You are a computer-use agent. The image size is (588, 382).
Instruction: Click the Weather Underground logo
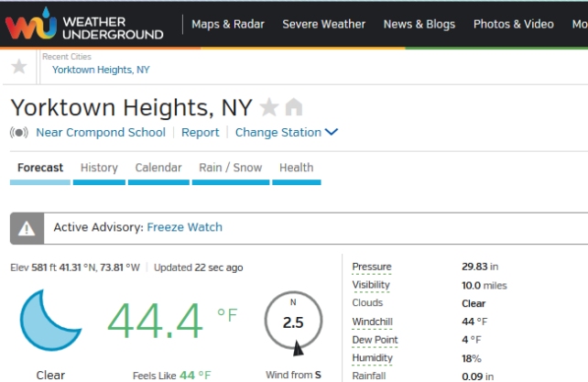tap(84, 25)
